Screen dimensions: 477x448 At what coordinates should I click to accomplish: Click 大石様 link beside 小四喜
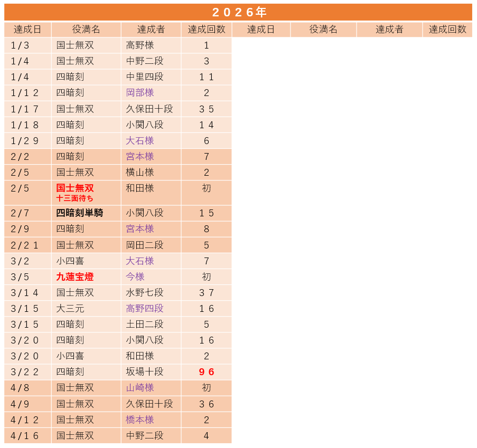(x=140, y=261)
